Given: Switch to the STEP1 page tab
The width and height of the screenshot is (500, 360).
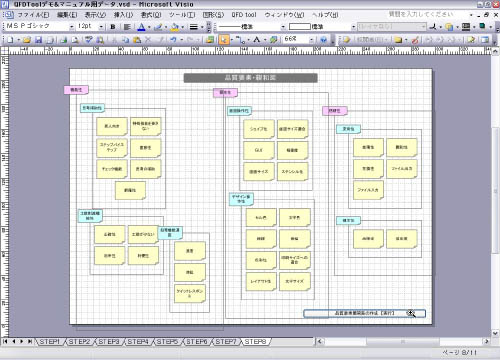Looking at the screenshot, I should pyautogui.click(x=50, y=342).
